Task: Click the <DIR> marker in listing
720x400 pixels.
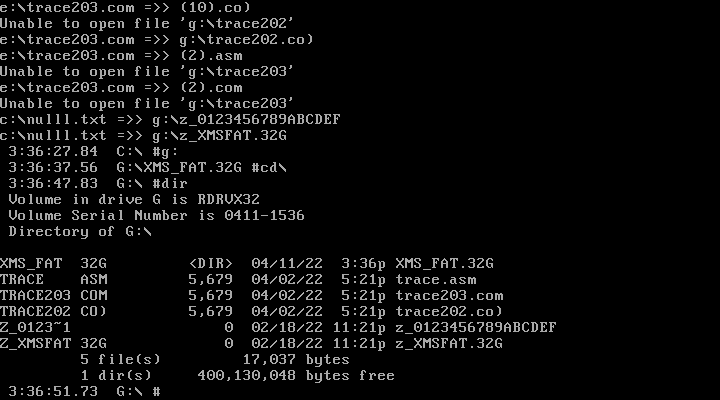Action: (211, 264)
